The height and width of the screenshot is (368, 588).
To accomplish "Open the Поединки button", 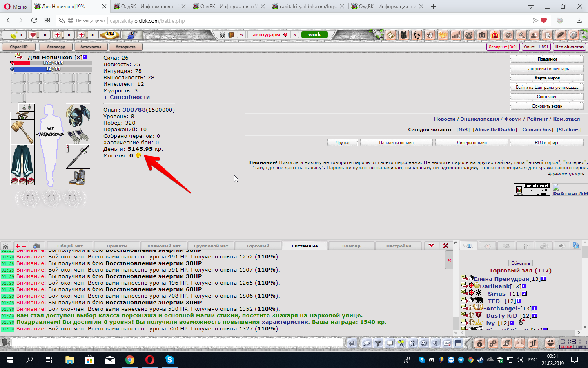I will coord(547,59).
